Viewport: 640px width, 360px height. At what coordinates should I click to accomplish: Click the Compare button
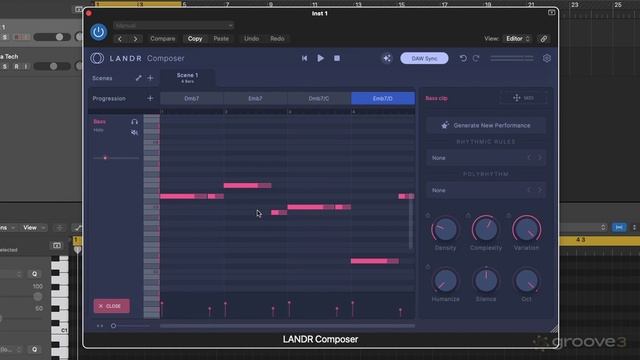(162, 39)
